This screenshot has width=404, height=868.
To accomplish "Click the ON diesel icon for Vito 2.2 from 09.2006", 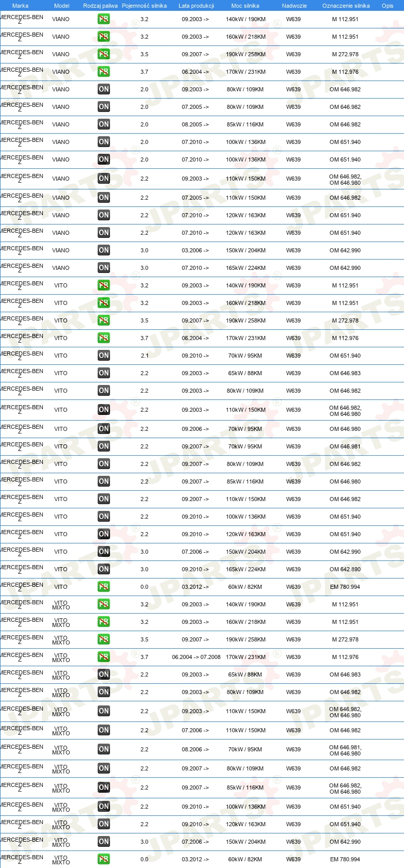I will (104, 429).
